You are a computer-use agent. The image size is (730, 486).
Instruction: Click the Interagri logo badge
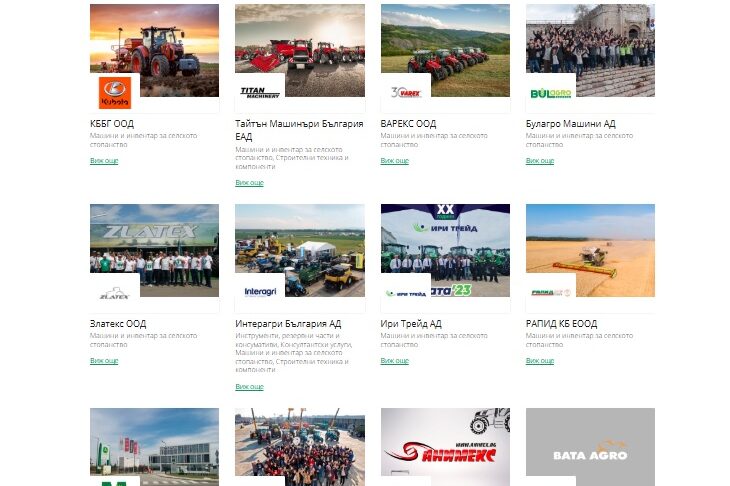(260, 292)
